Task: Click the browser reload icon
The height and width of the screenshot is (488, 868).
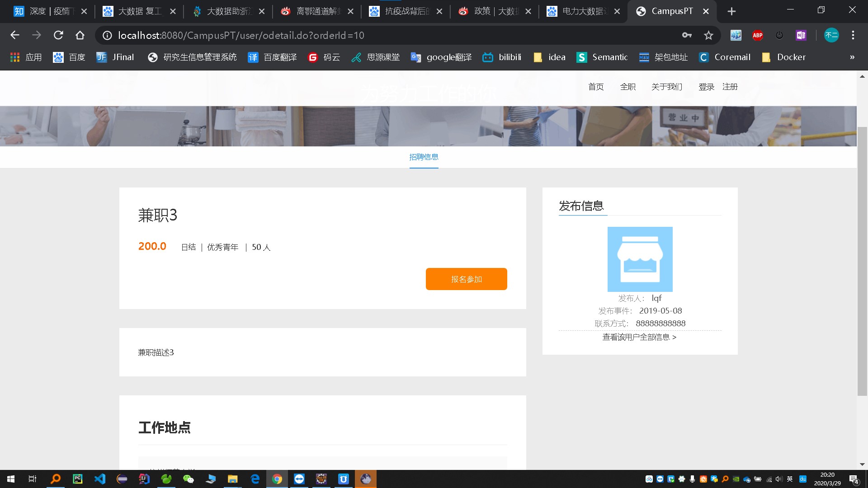Action: 58,35
